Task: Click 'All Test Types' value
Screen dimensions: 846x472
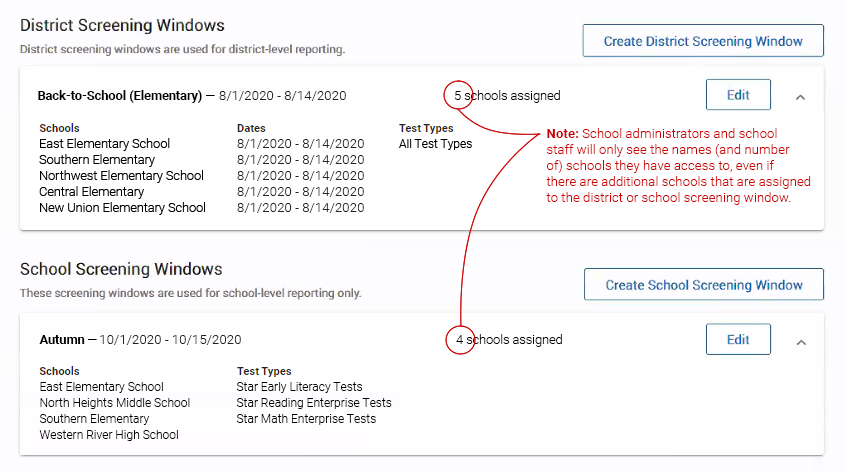Action: (x=435, y=143)
